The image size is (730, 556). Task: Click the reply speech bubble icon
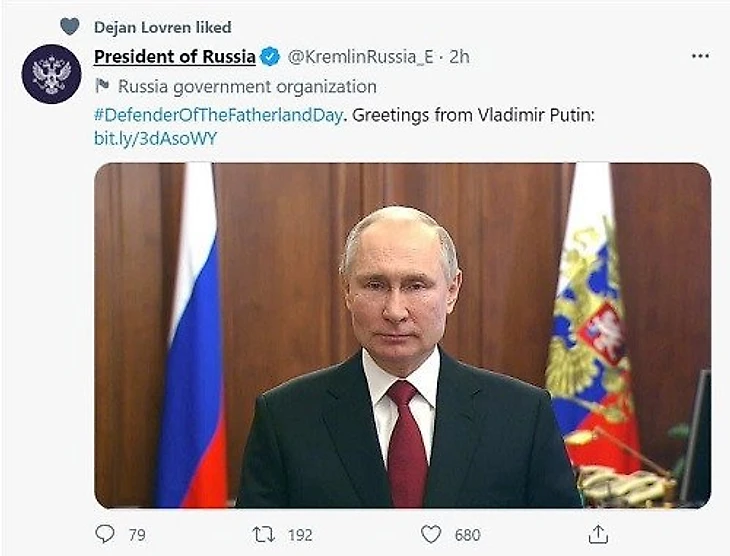tap(105, 535)
